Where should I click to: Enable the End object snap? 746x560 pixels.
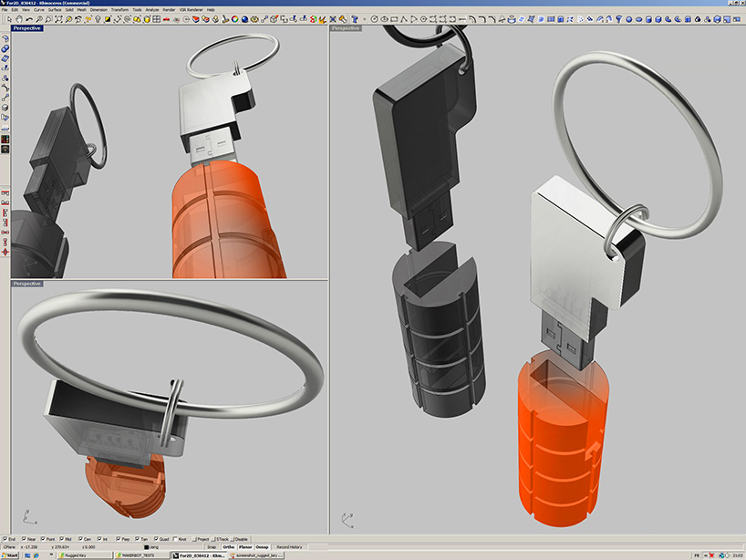coord(7,537)
